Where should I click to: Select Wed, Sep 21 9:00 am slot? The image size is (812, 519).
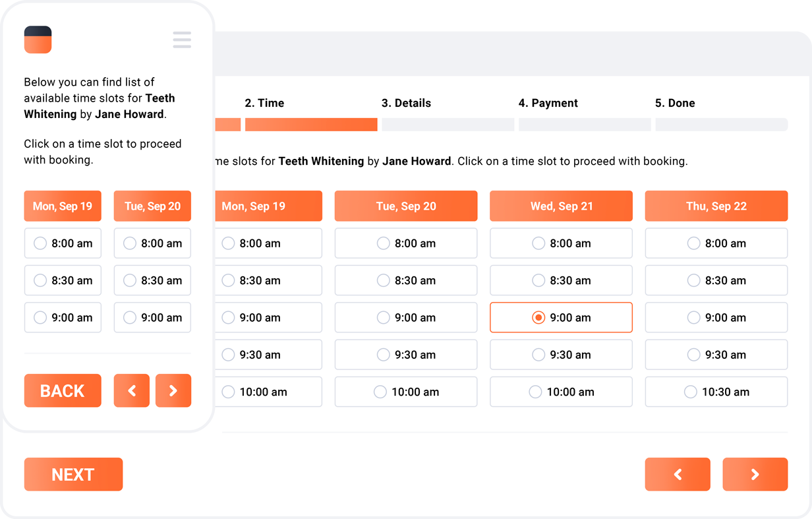point(561,317)
